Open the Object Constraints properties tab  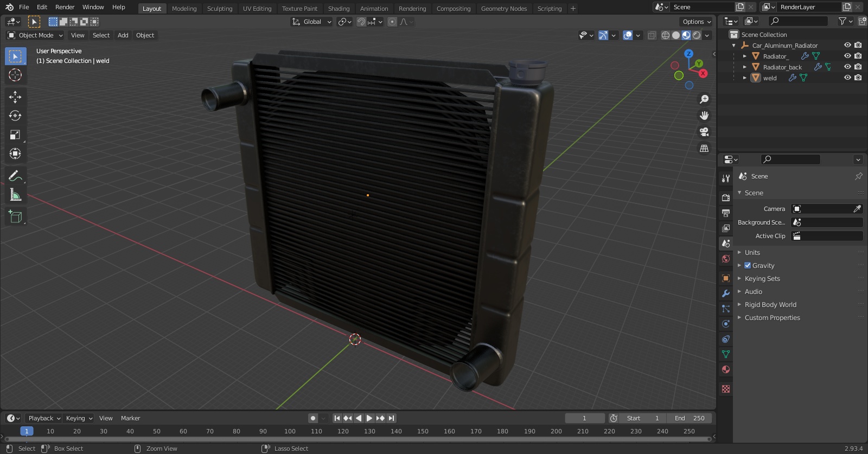[x=726, y=339]
